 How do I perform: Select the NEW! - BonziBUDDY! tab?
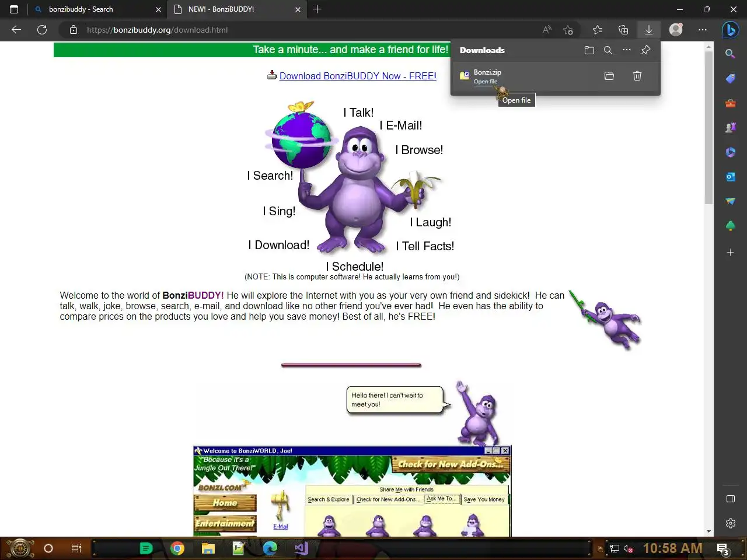pyautogui.click(x=236, y=9)
